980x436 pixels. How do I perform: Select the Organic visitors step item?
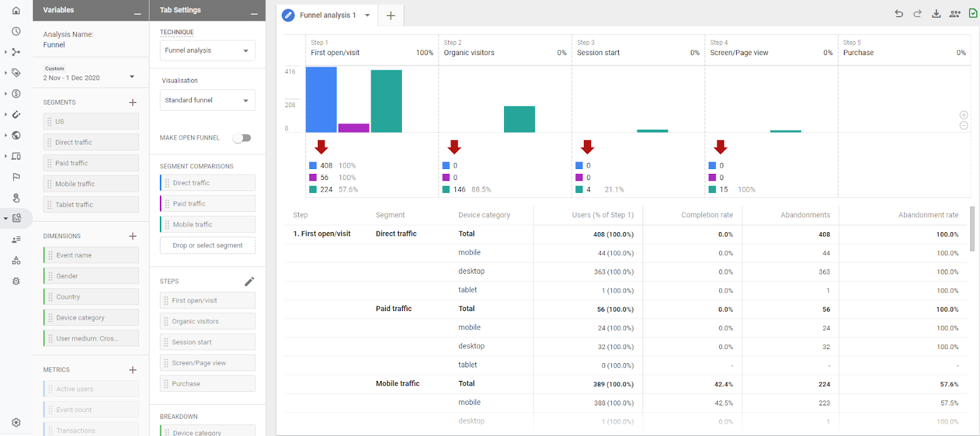208,321
